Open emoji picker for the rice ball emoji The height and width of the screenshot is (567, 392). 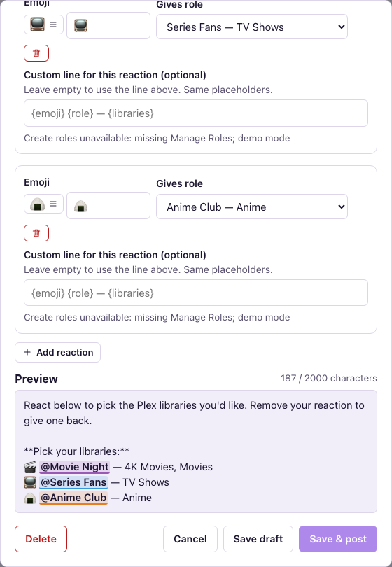(44, 204)
